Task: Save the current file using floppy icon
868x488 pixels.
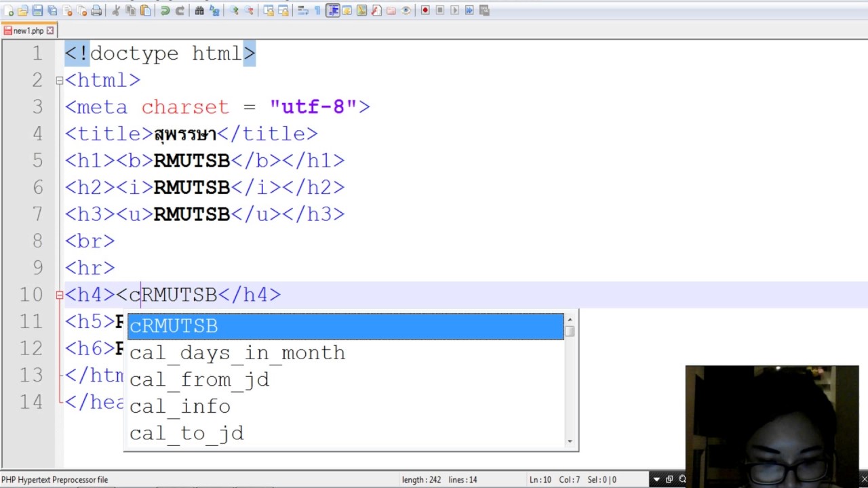Action: click(37, 10)
